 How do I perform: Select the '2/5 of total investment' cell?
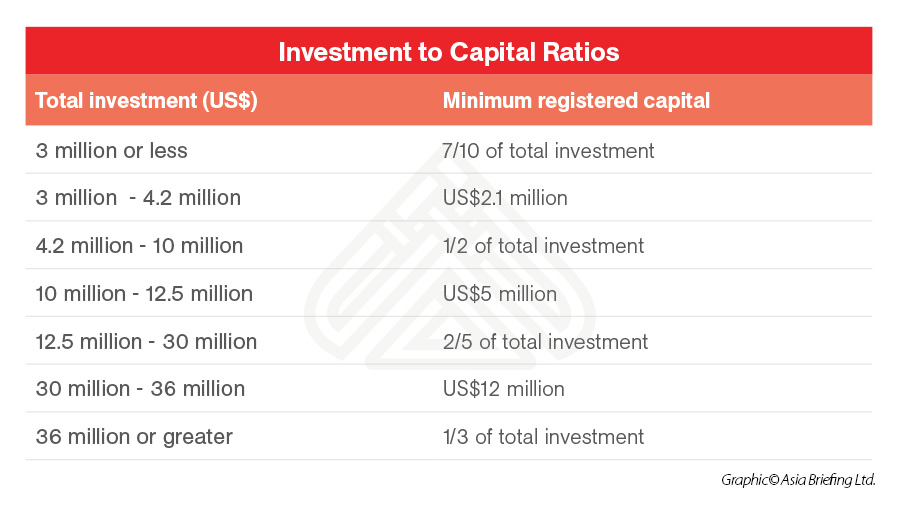tap(545, 342)
